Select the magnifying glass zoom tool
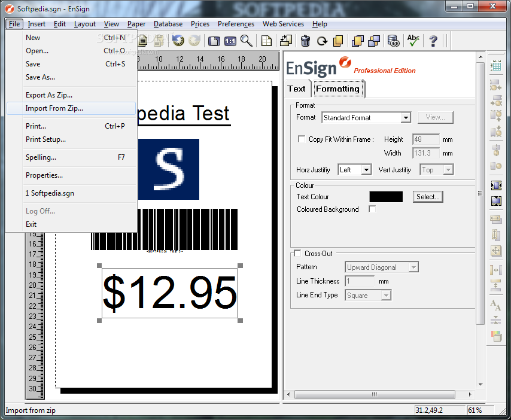 tap(247, 41)
